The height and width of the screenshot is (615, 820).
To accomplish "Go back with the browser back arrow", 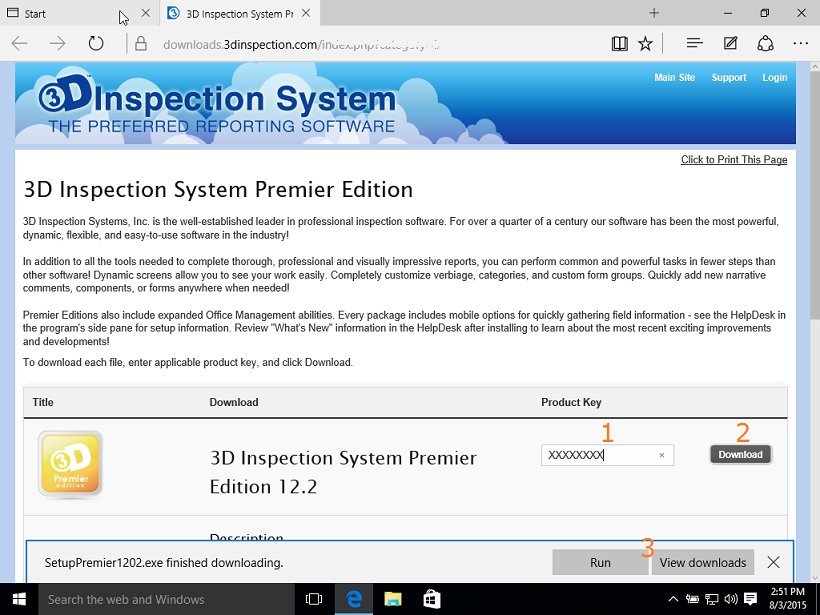I will [x=19, y=43].
